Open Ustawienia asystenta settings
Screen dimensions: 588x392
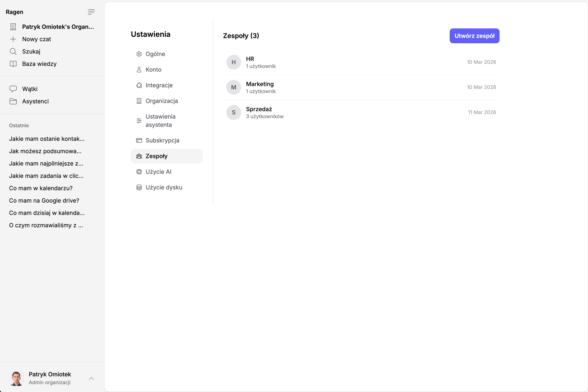(160, 121)
